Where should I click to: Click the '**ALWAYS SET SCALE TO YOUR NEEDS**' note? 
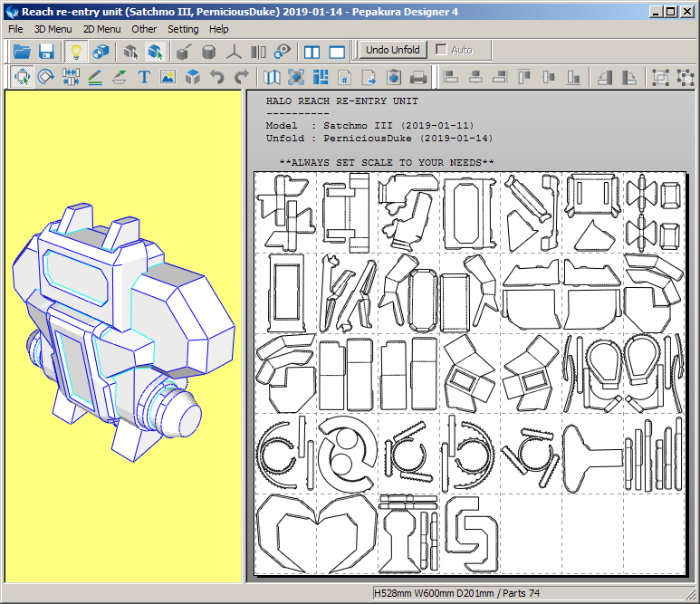tap(387, 162)
